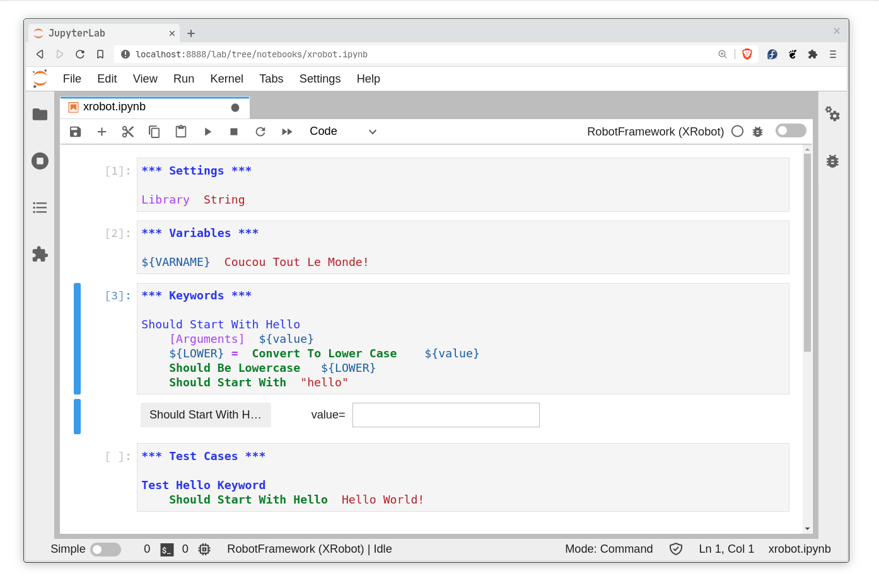
Task: Open the Help menu
Action: coord(368,79)
